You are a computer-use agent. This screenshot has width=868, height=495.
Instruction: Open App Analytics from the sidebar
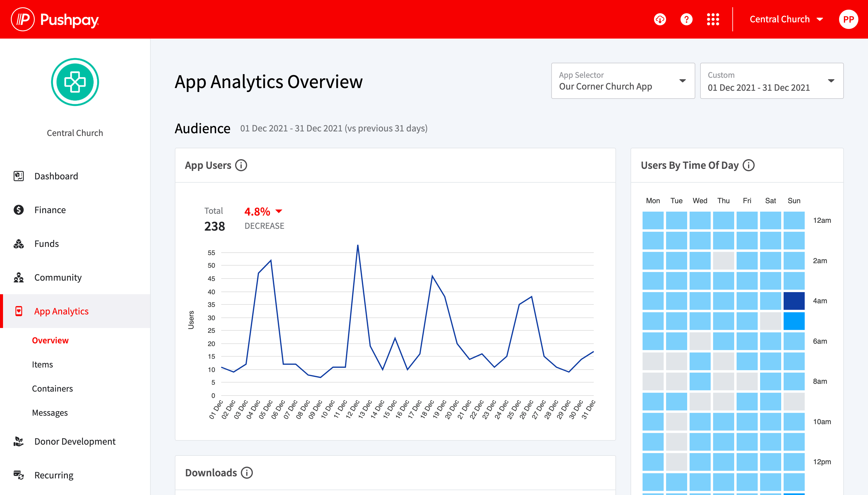61,311
